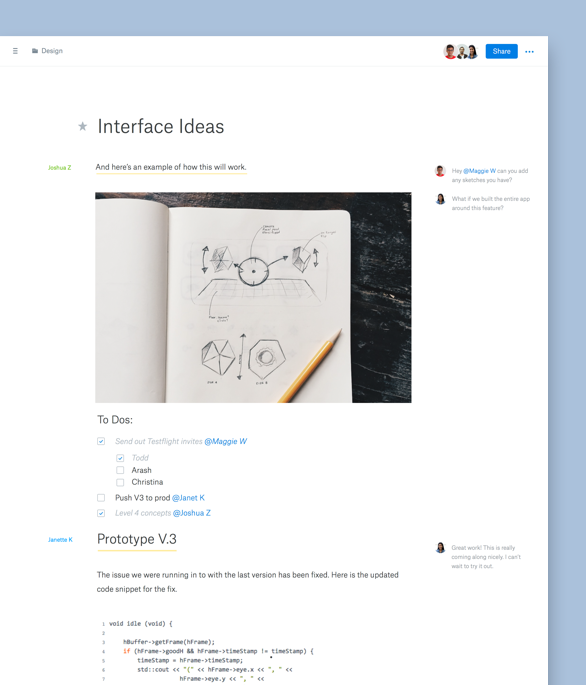Check the Christina subtask checkbox
Image resolution: width=586 pixels, height=685 pixels.
120,482
